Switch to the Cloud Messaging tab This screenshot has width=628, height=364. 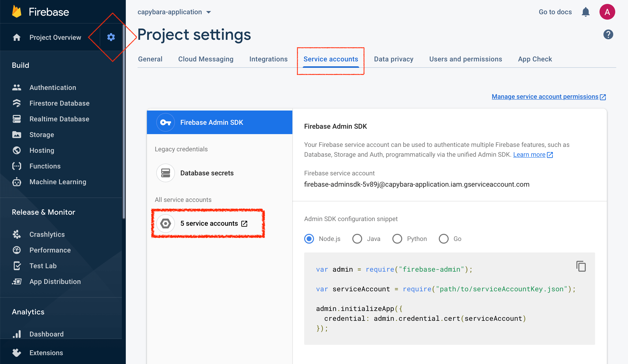click(x=206, y=59)
